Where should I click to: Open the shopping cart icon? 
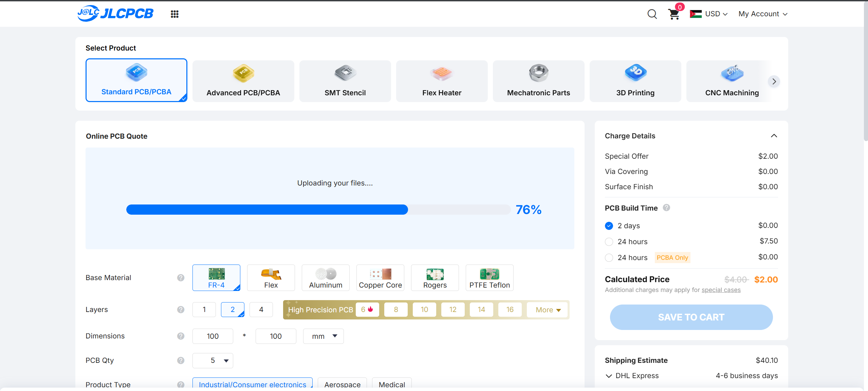[x=674, y=14]
